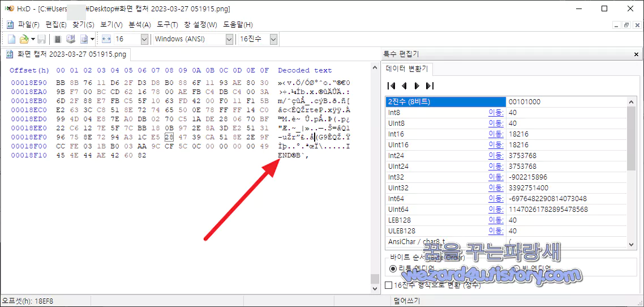Restore the inner document window
Image resolution: width=644 pixels, height=307 pixels.
[x=626, y=25]
